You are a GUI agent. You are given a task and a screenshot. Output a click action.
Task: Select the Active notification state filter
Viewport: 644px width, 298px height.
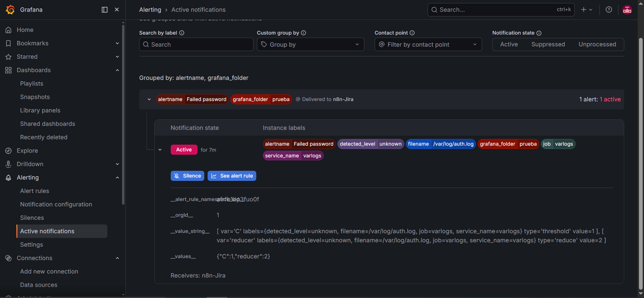pyautogui.click(x=509, y=44)
